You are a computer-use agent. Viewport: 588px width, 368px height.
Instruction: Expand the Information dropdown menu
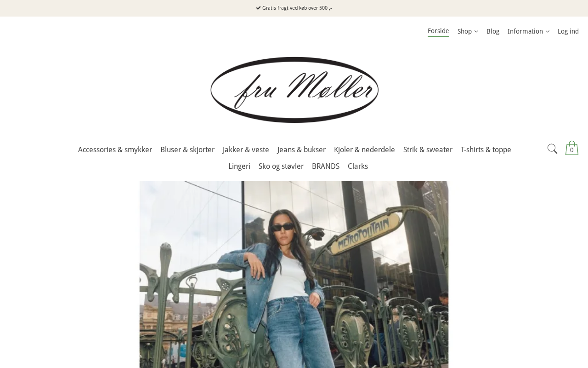[528, 31]
